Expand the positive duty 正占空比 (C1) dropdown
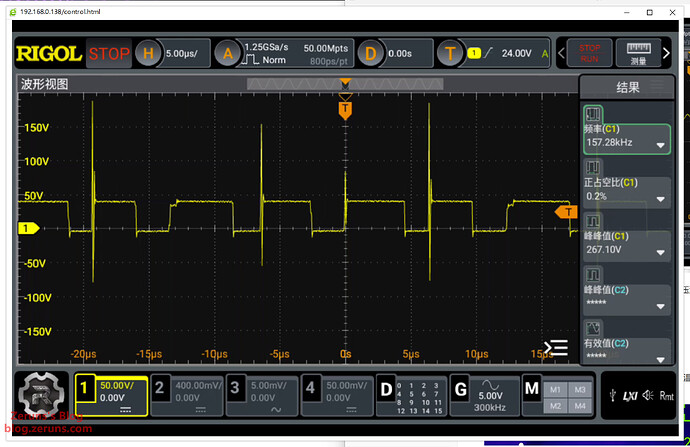The image size is (690, 447). tap(660, 200)
